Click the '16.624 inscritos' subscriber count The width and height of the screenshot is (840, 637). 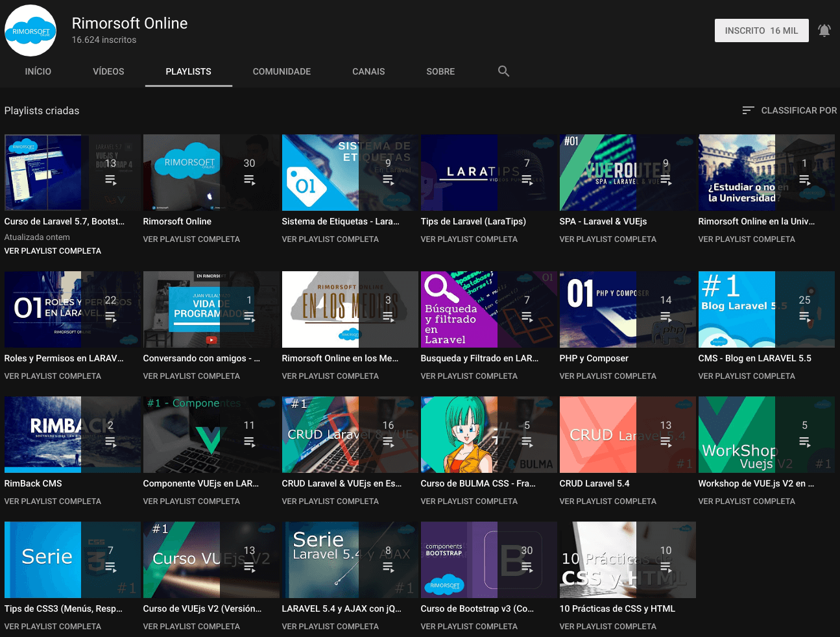click(x=104, y=40)
